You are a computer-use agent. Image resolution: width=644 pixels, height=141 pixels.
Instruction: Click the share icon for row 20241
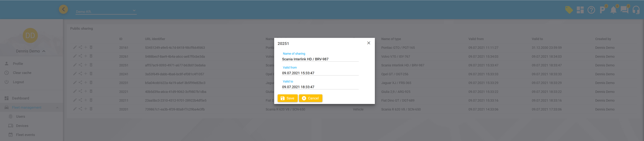pyautogui.click(x=80, y=74)
